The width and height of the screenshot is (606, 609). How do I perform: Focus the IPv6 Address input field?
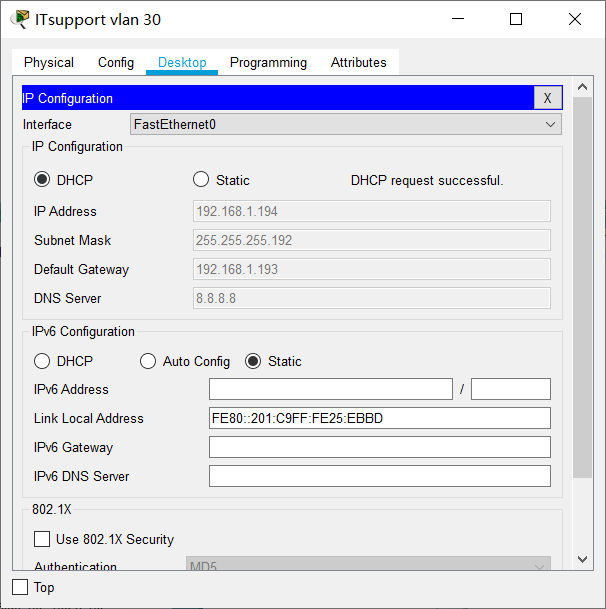[x=331, y=389]
